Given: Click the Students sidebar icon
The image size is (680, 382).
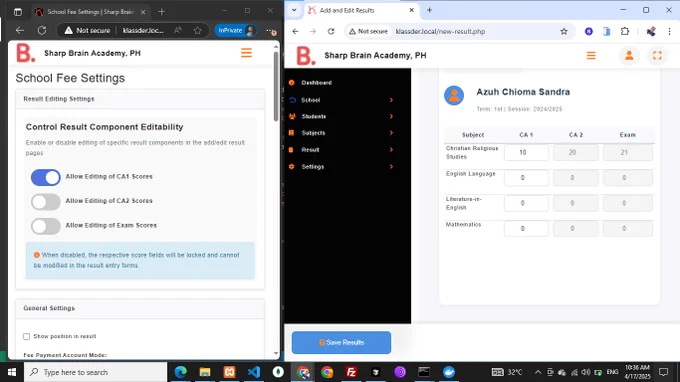Looking at the screenshot, I should click(x=292, y=116).
